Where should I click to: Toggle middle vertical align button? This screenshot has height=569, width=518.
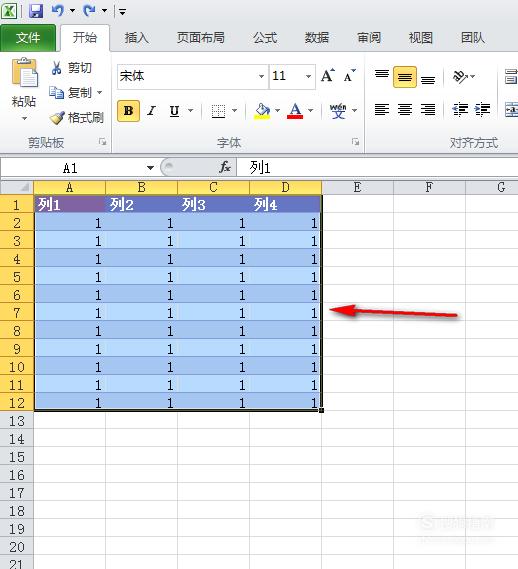(405, 77)
